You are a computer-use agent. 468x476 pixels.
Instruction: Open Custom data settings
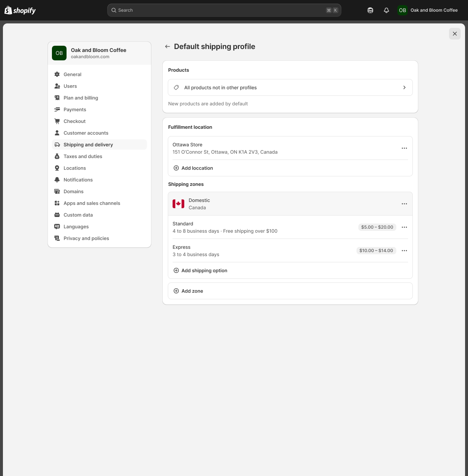point(99,215)
